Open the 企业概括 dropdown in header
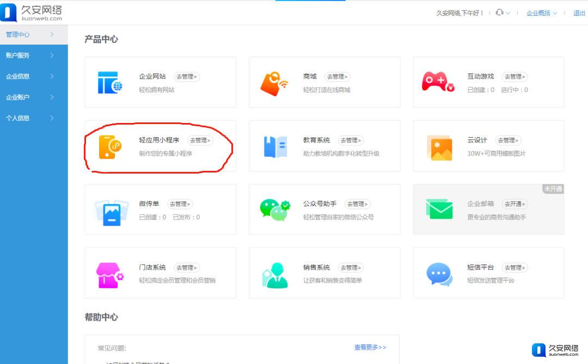The image size is (588, 364). 542,13
